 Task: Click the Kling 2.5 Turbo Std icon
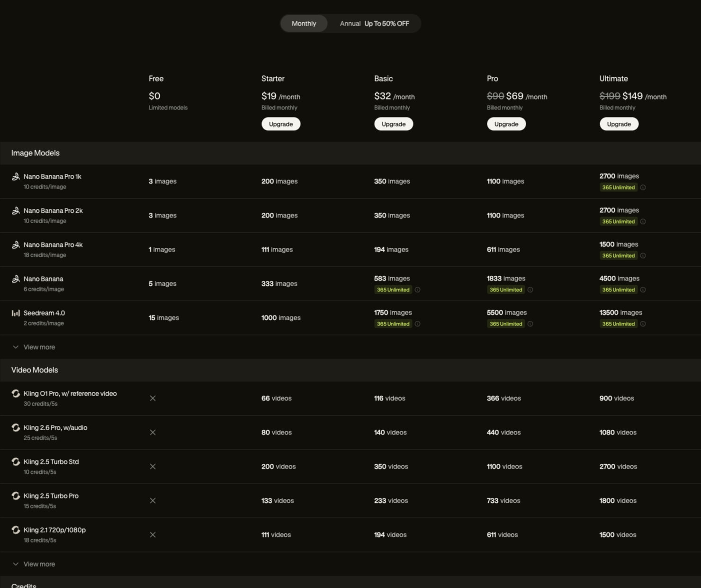pyautogui.click(x=16, y=461)
